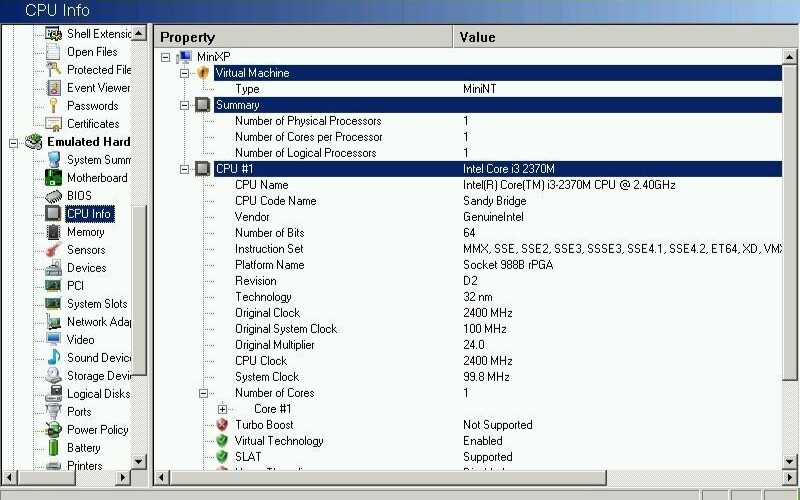Click property list scroll up arrow
The height and width of the screenshot is (500, 800).
click(x=789, y=57)
